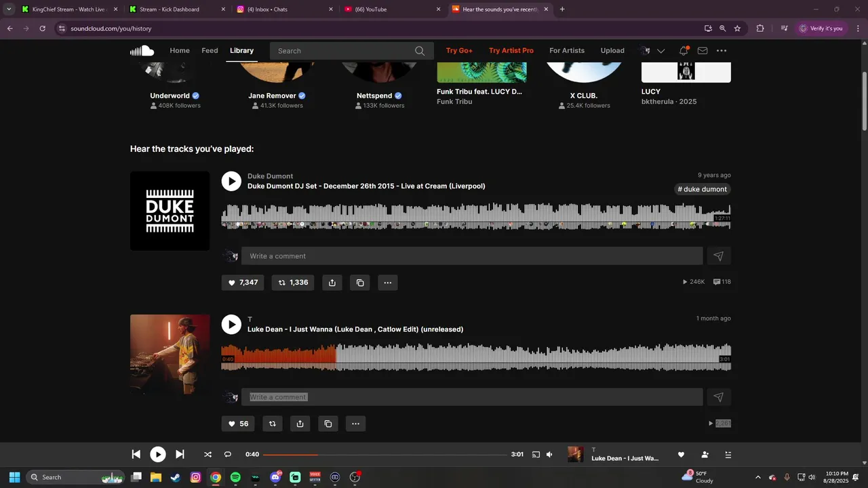Seek within the Duke Dumont waveform

click(x=476, y=216)
